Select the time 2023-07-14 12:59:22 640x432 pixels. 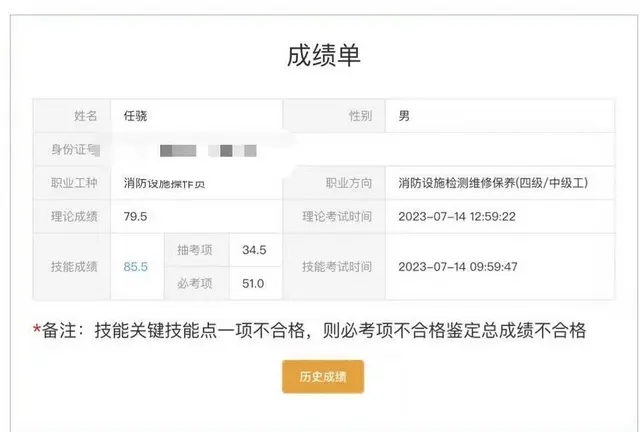tap(457, 216)
